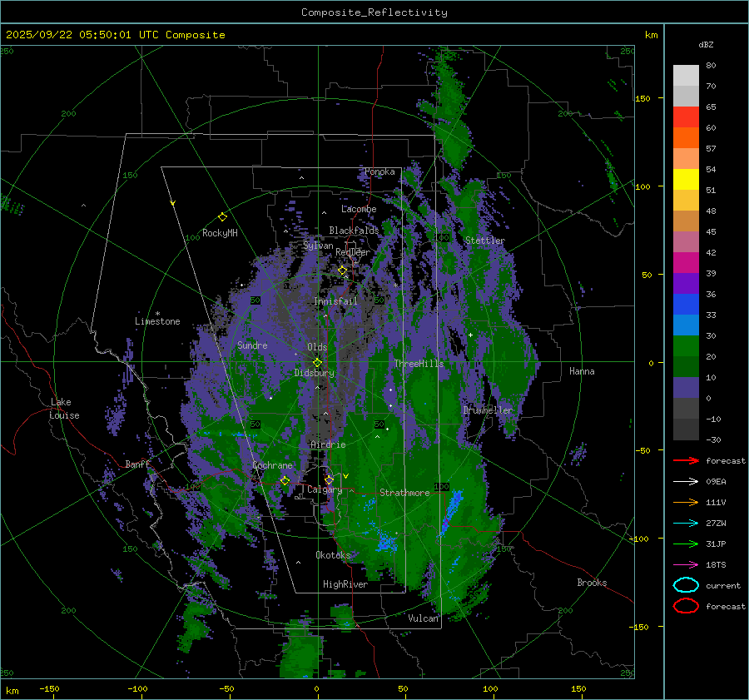Click the Banff town label
This screenshot has height=700, width=749.
coord(137,464)
